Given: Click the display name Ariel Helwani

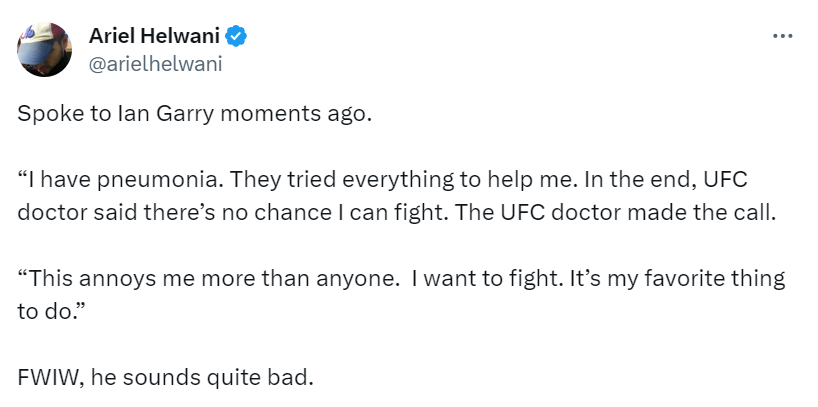Looking at the screenshot, I should (154, 37).
